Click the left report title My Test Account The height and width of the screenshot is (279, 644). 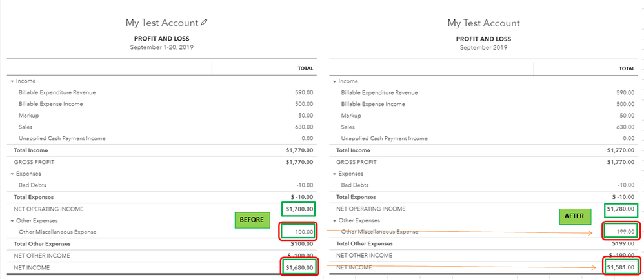(x=162, y=23)
